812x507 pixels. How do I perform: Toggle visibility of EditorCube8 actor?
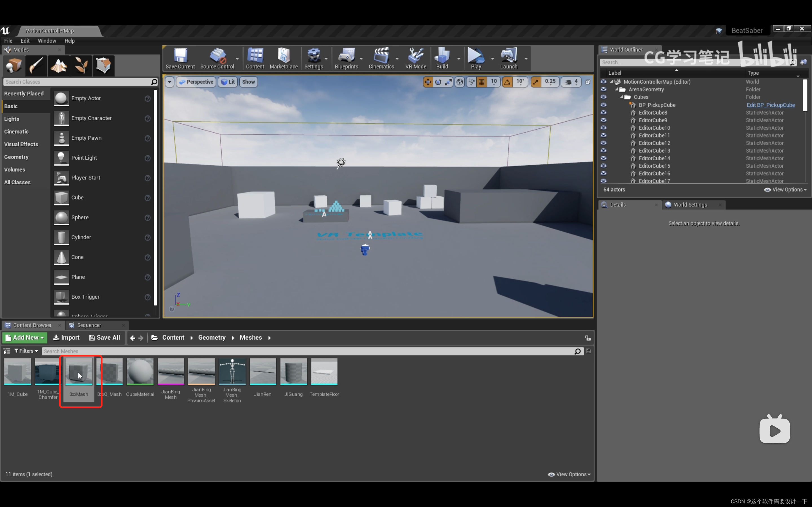(x=604, y=112)
